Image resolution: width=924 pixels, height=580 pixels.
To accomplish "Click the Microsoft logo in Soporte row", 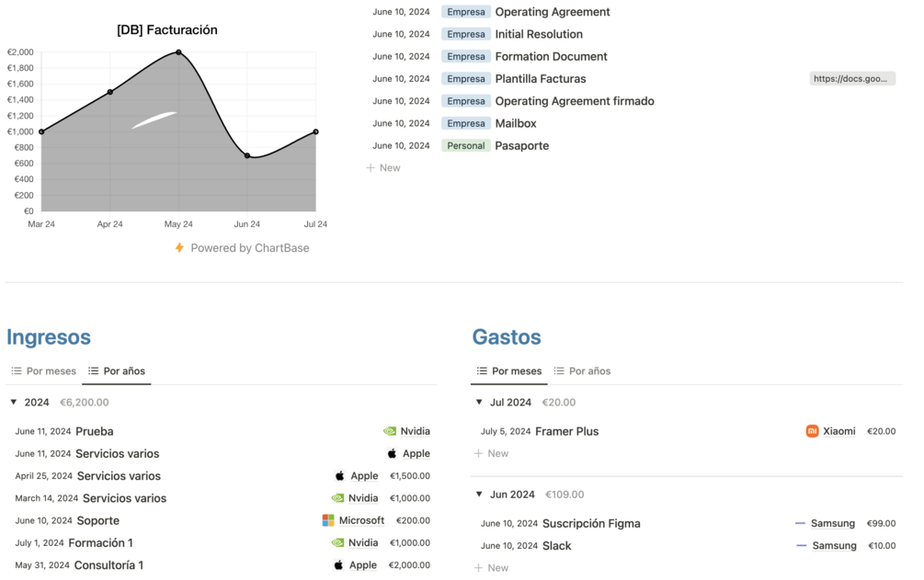I will tap(328, 520).
